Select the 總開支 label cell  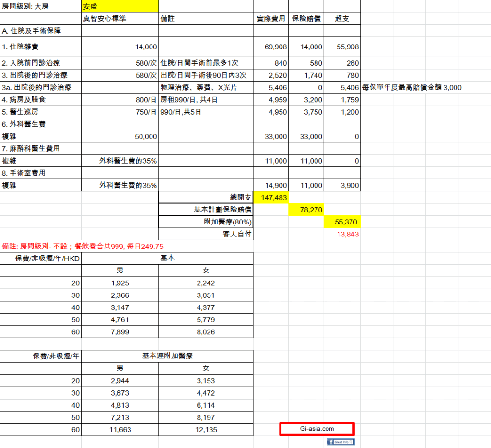coord(206,197)
